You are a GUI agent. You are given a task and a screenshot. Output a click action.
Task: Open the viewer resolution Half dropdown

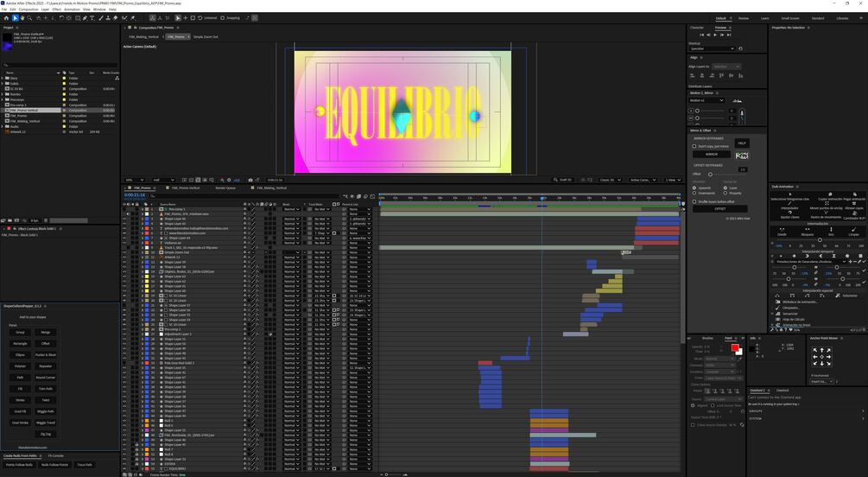164,180
